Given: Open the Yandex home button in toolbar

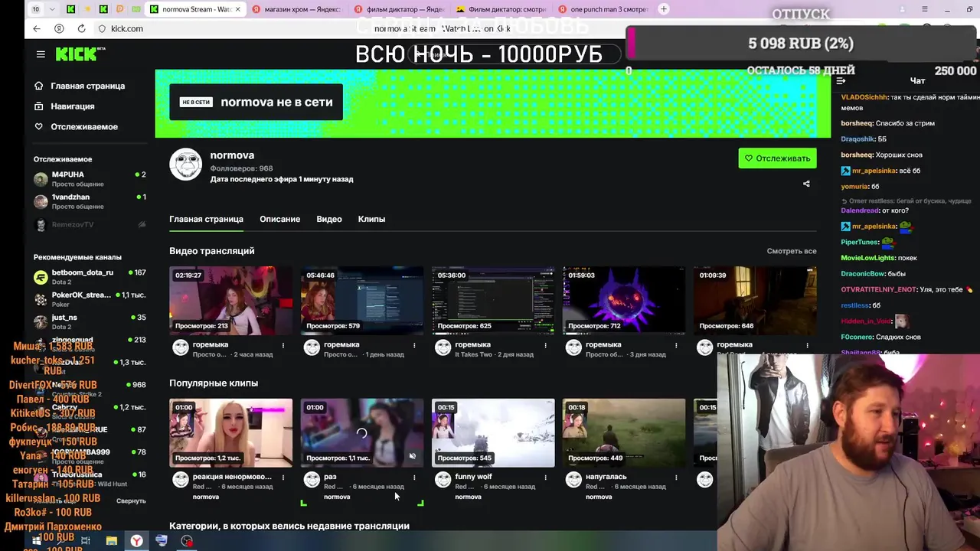Looking at the screenshot, I should point(59,28).
